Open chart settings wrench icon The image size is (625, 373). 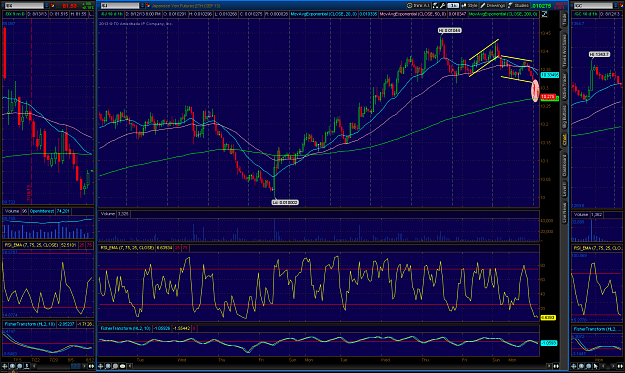tap(442, 6)
